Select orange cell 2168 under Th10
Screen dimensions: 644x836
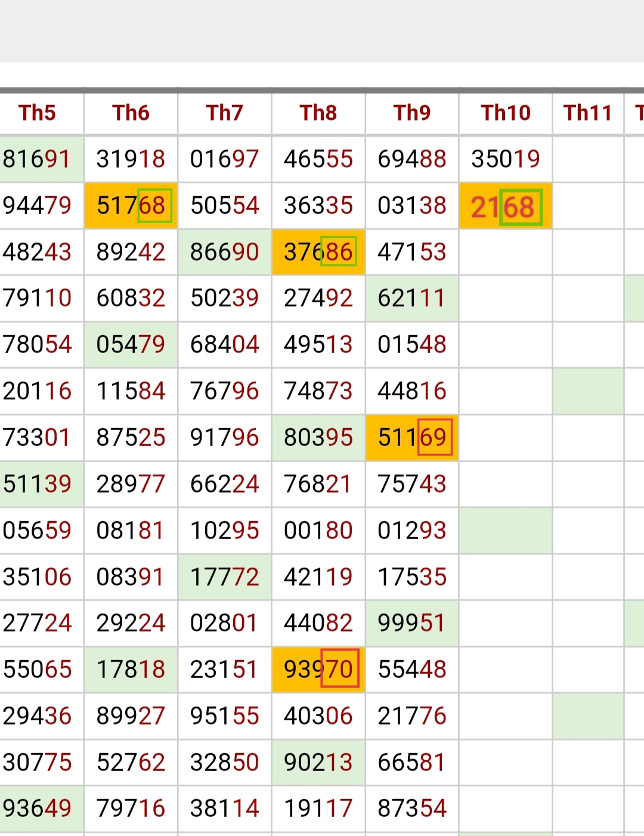pos(505,207)
